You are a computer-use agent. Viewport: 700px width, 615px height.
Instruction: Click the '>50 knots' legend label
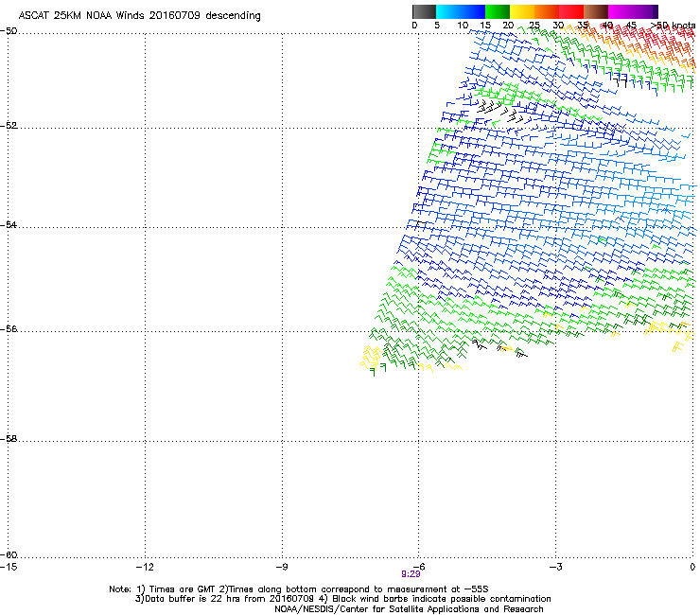click(x=674, y=26)
